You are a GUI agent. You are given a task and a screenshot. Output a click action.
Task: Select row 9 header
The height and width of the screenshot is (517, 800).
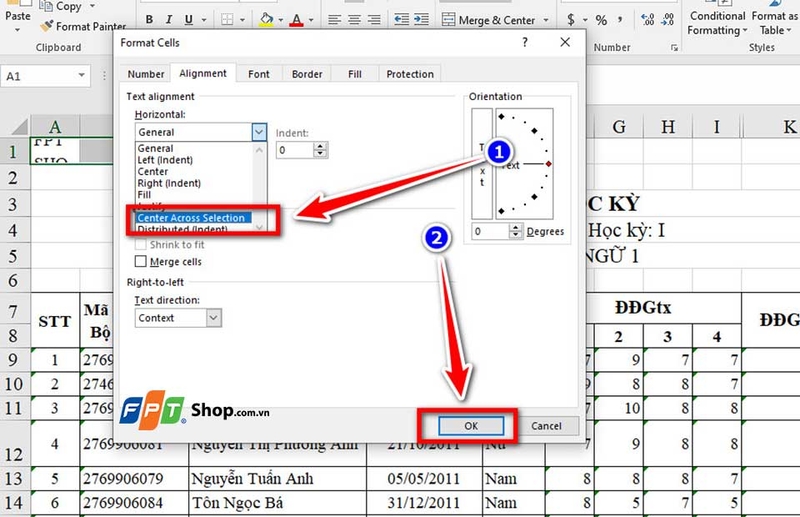click(14, 360)
